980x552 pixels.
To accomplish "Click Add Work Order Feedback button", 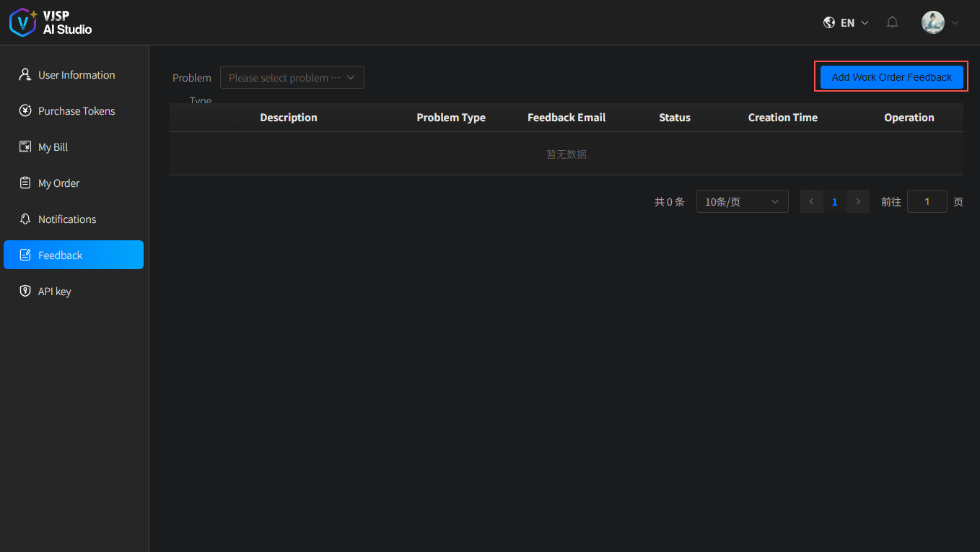I will [891, 77].
